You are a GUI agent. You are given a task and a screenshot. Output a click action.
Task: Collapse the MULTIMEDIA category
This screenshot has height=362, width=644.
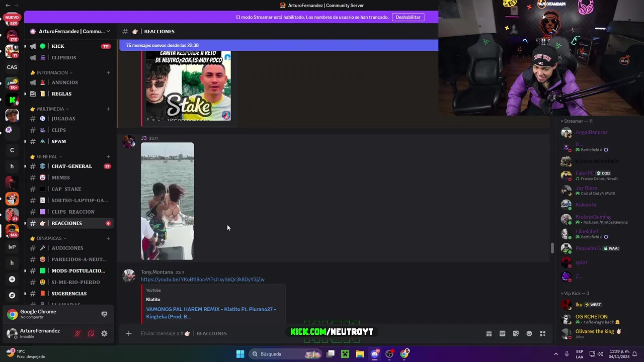pyautogui.click(x=50, y=109)
